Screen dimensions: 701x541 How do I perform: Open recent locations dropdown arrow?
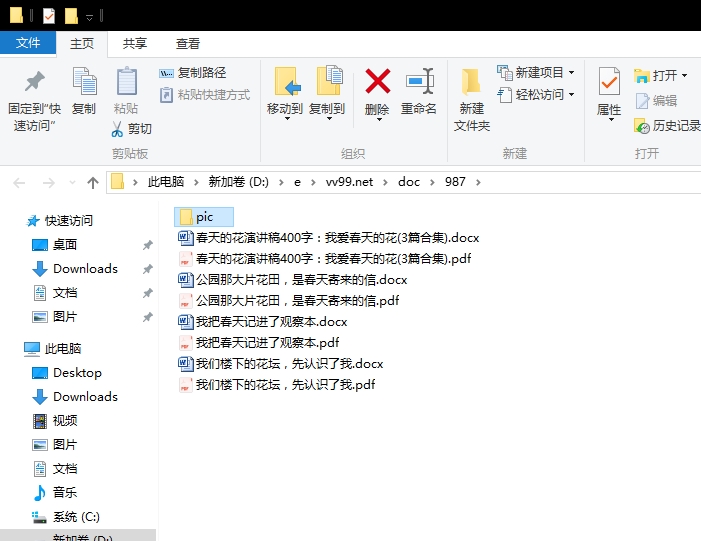(x=72, y=182)
